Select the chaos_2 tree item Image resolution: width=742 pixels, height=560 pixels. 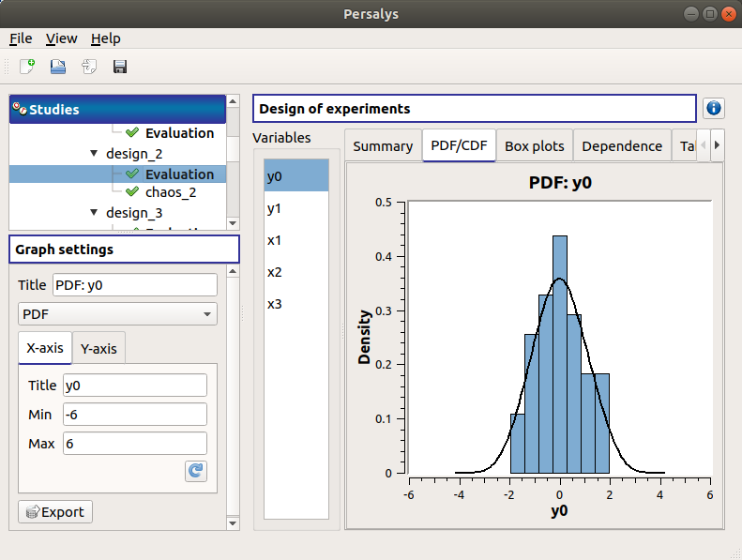pyautogui.click(x=170, y=192)
